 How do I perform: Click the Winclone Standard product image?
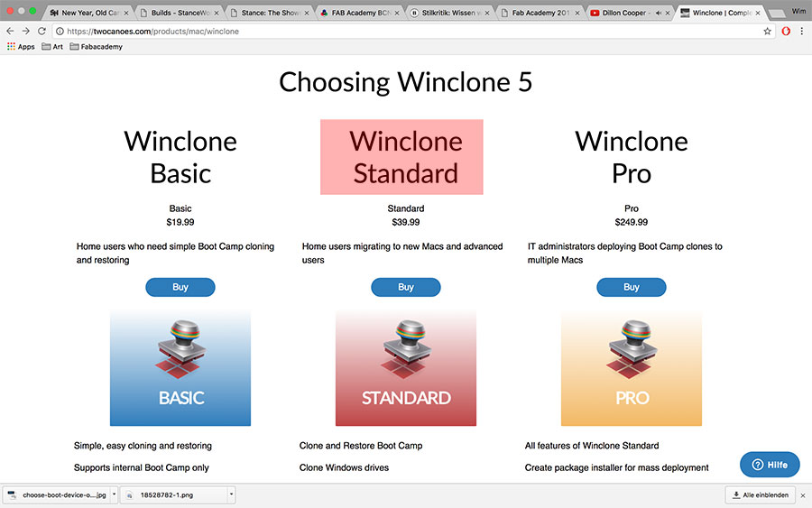405,368
